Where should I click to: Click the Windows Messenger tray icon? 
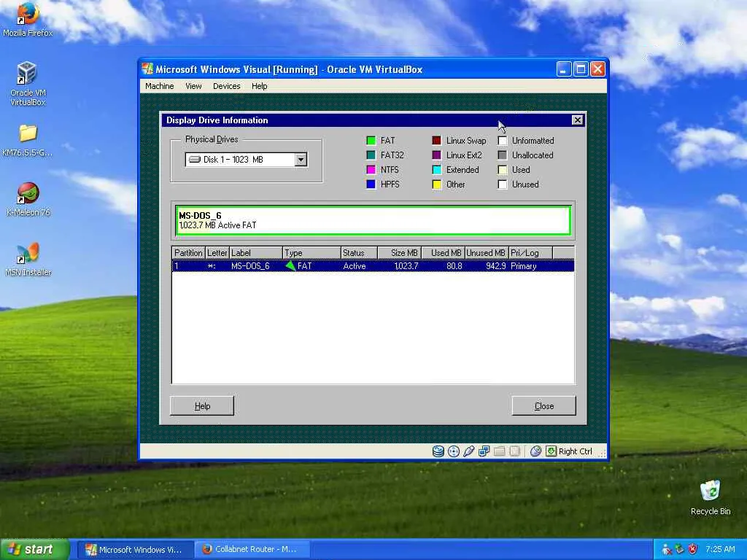[x=667, y=549]
